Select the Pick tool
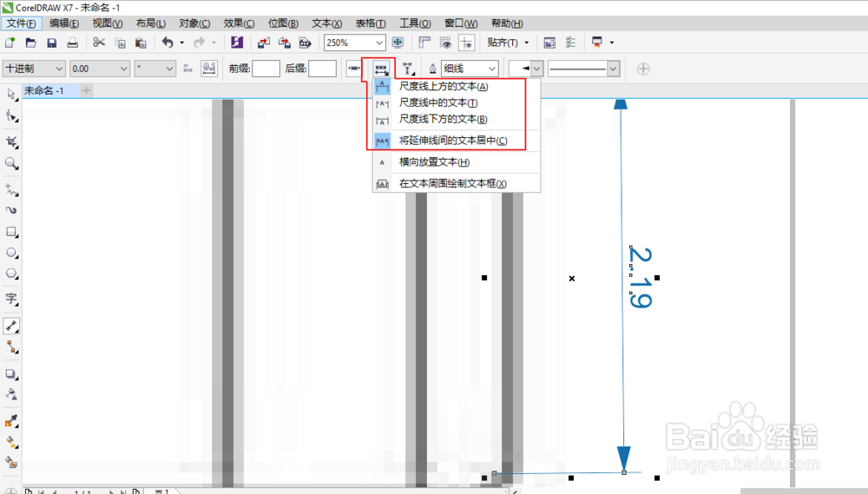The height and width of the screenshot is (494, 868). click(11, 95)
